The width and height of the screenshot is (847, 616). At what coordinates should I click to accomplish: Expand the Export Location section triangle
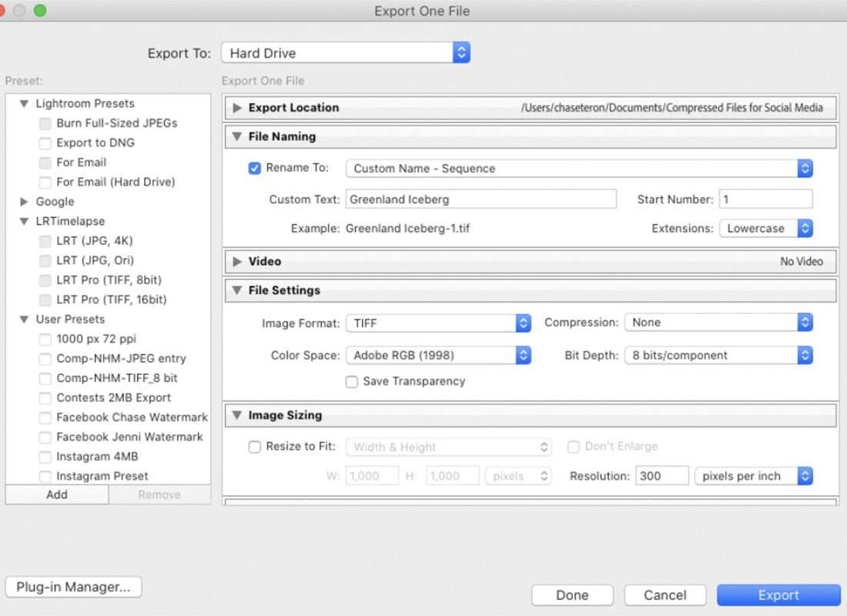click(x=237, y=108)
